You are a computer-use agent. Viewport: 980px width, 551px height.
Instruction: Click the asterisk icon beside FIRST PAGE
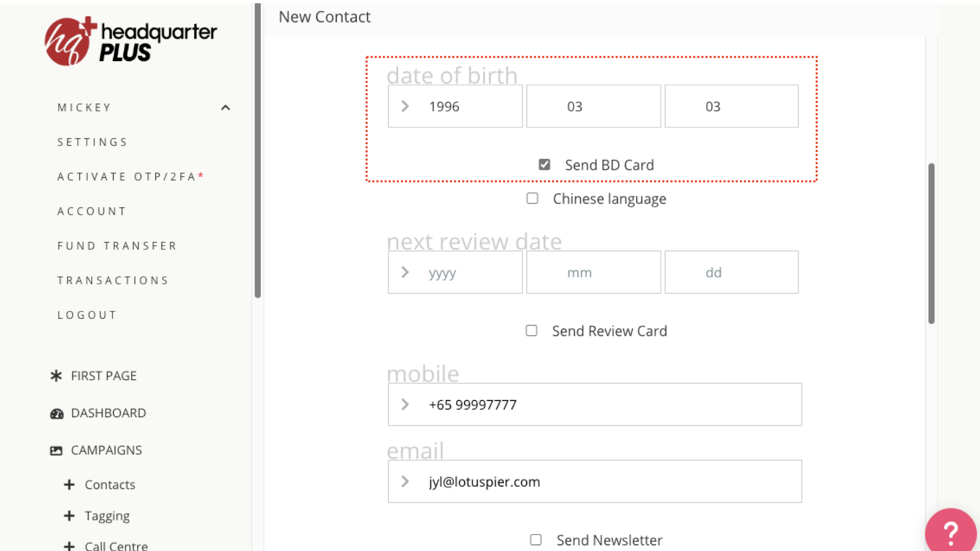56,376
